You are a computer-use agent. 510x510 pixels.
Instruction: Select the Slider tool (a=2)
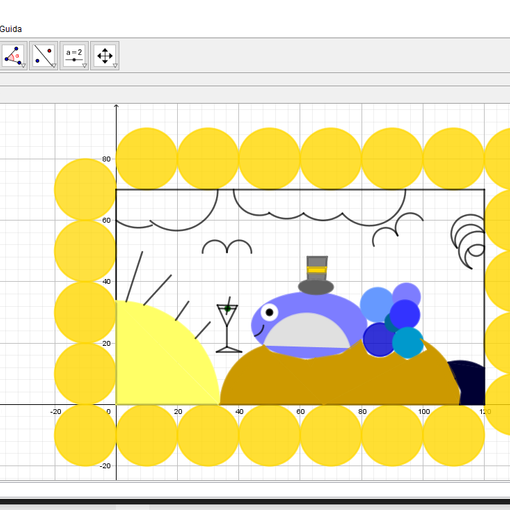click(74, 56)
